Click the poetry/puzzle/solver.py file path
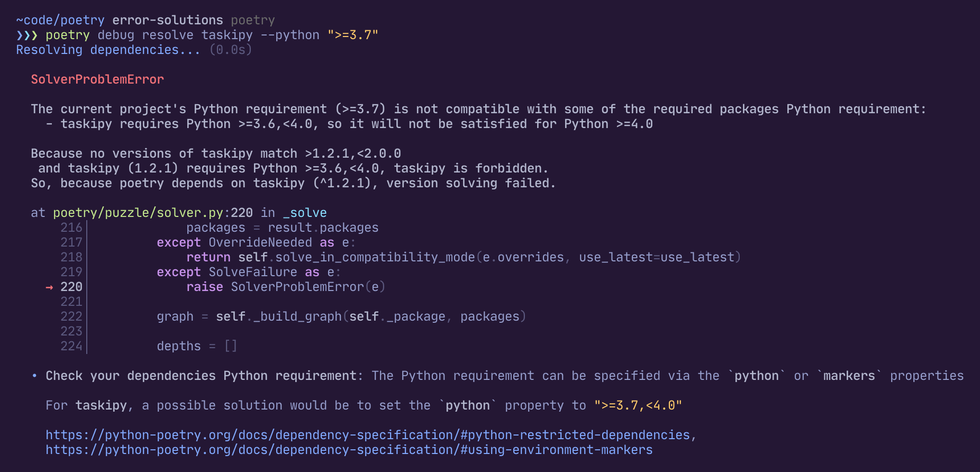This screenshot has width=980, height=472. click(138, 213)
